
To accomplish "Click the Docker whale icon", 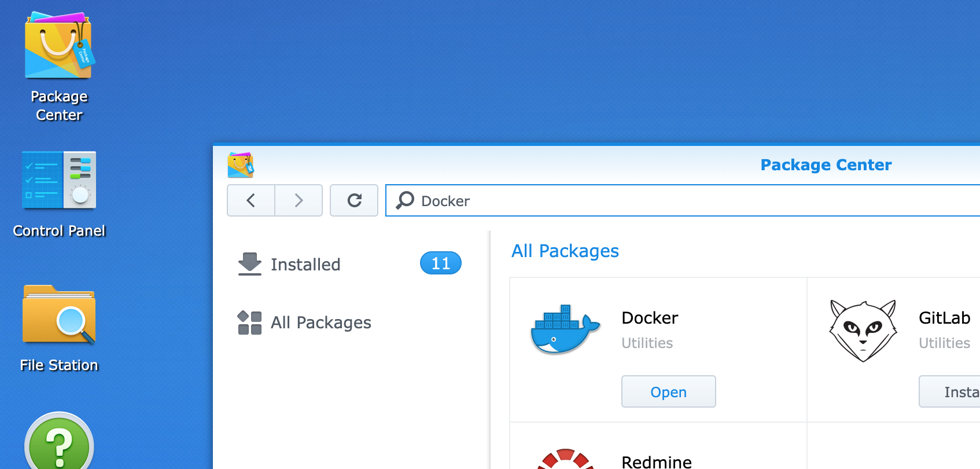I will coord(565,329).
